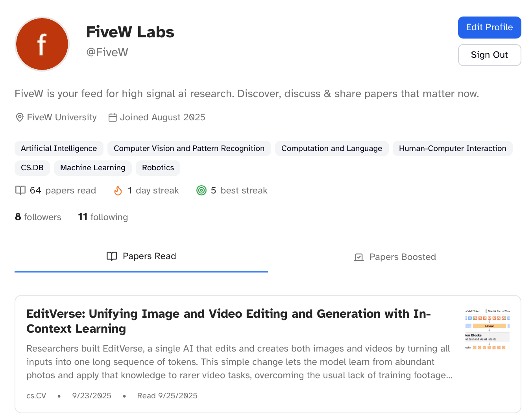Click the book icon in Papers Read tab

[x=112, y=256]
